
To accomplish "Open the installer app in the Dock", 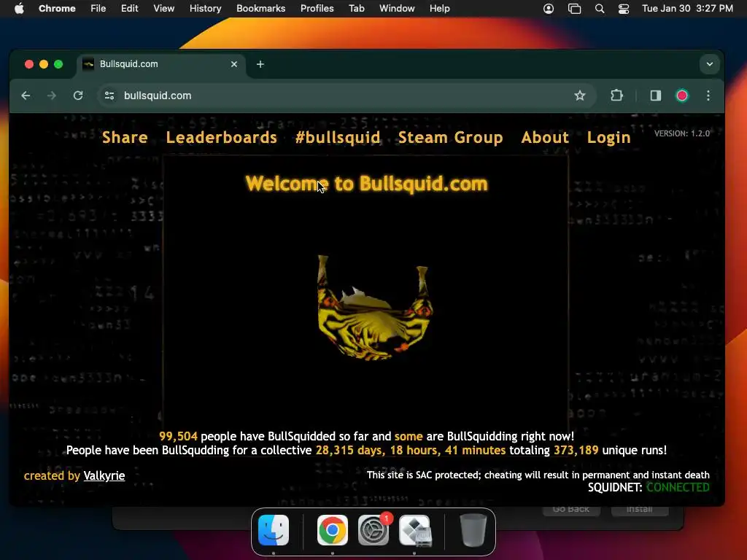I will 415,530.
